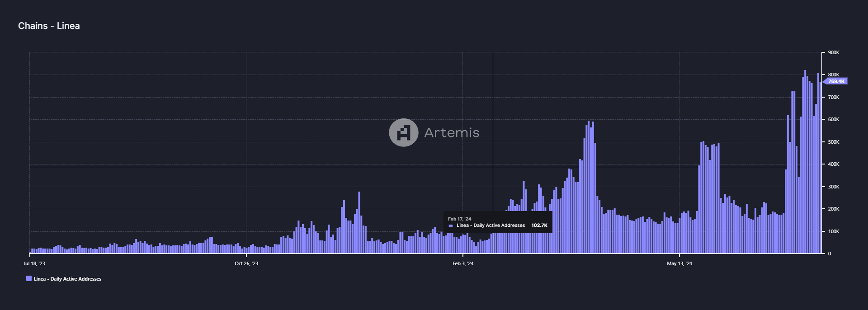Click the 900K y-axis label

tap(834, 52)
